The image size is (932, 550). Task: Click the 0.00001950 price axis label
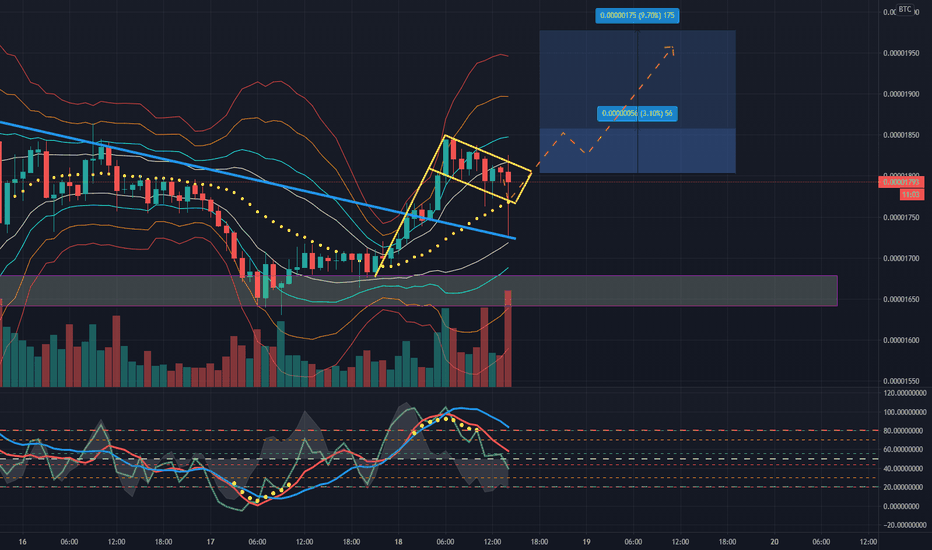click(901, 54)
